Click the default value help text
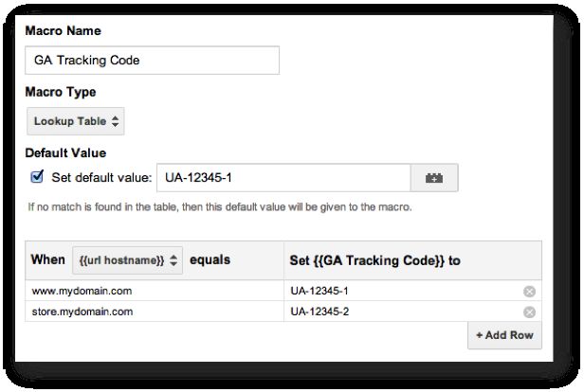Screen dimensions: 584x392 (x=220, y=206)
